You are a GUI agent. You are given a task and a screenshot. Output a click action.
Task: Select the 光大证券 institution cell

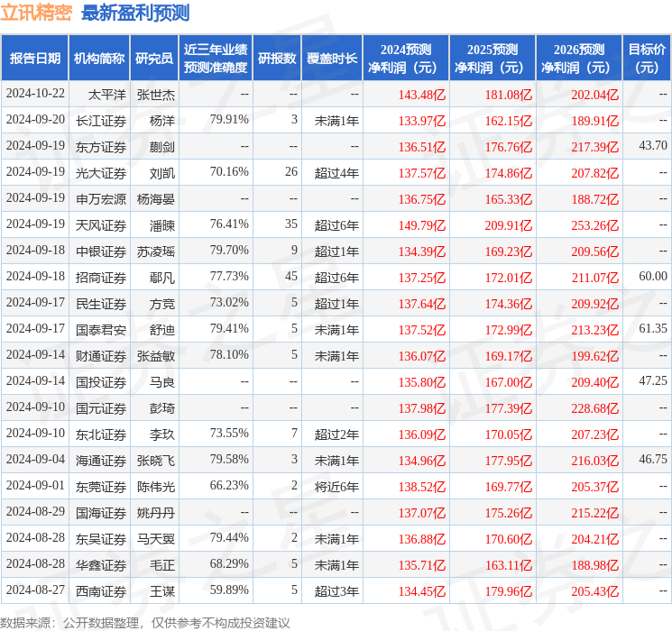pos(101,173)
